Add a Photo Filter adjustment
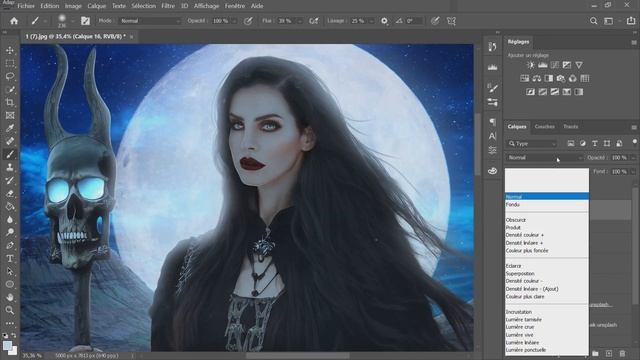The width and height of the screenshot is (640, 360). (560, 78)
